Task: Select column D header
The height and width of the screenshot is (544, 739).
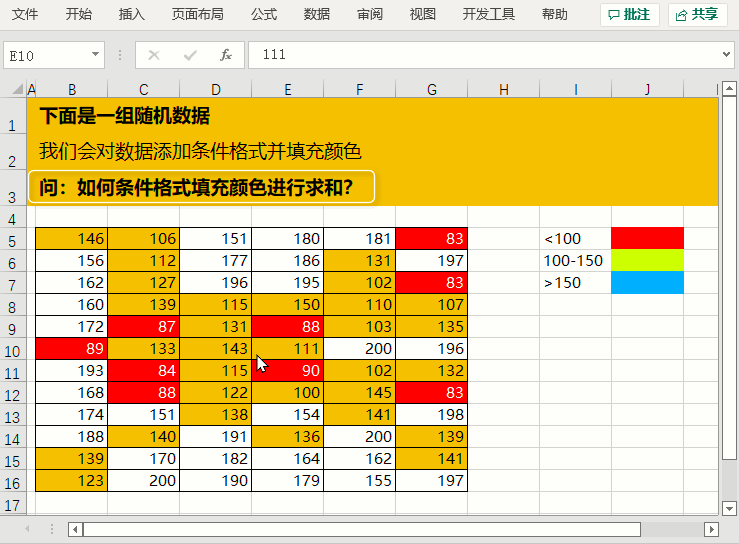Action: pyautogui.click(x=216, y=89)
